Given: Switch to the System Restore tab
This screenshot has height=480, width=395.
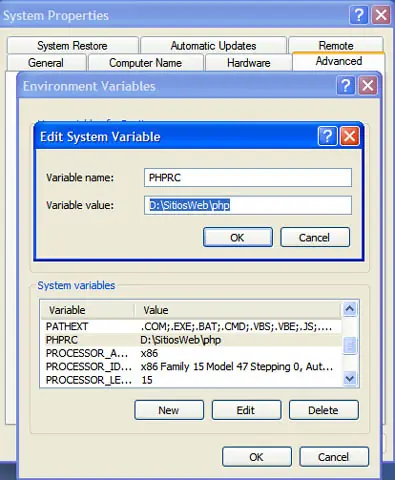Looking at the screenshot, I should [72, 45].
